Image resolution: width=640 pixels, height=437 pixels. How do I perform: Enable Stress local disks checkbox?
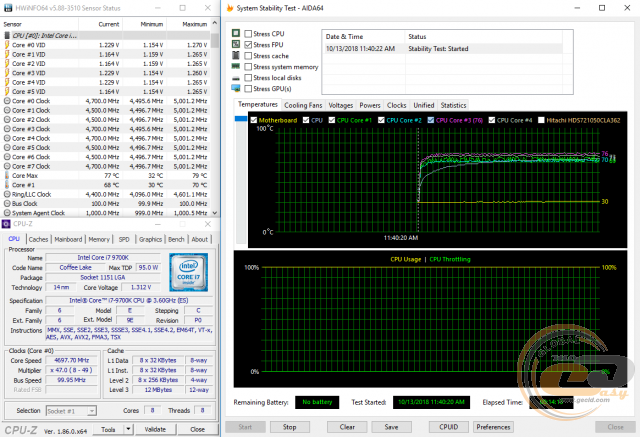(x=248, y=78)
